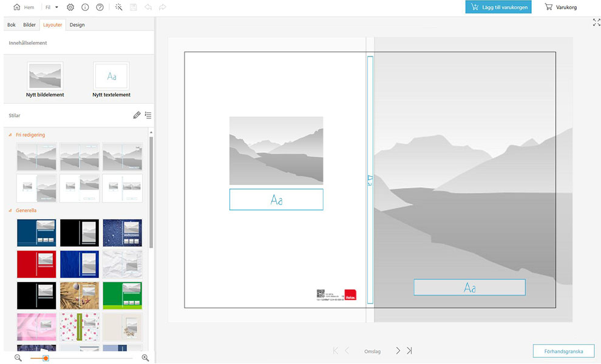This screenshot has width=601, height=364.
Task: Jump to last page arrow
Action: (409, 351)
